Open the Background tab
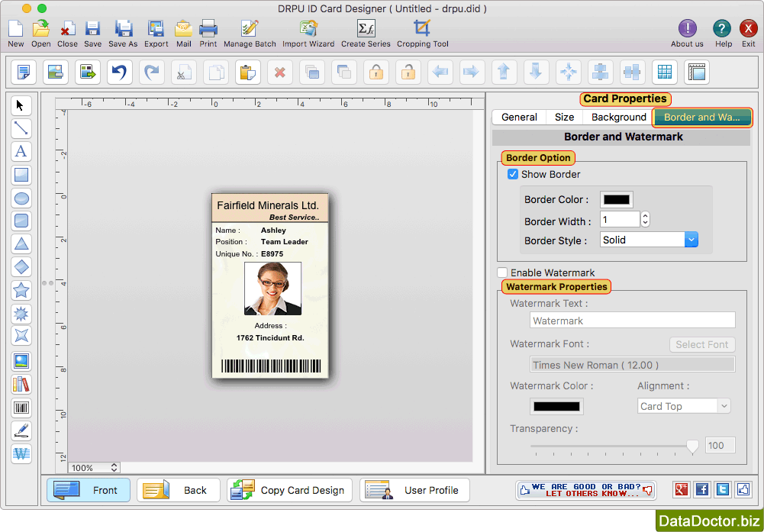Image resolution: width=764 pixels, height=532 pixels. (x=619, y=118)
